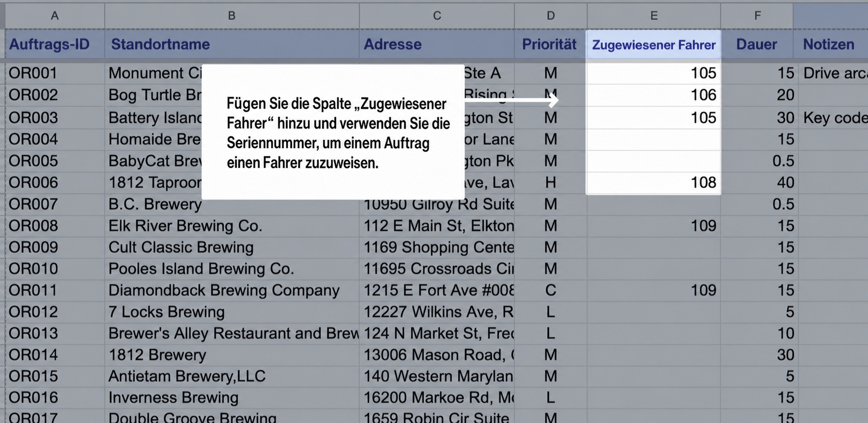This screenshot has height=423, width=868.
Task: Click driver cell 106 in row OR002
Action: click(654, 95)
